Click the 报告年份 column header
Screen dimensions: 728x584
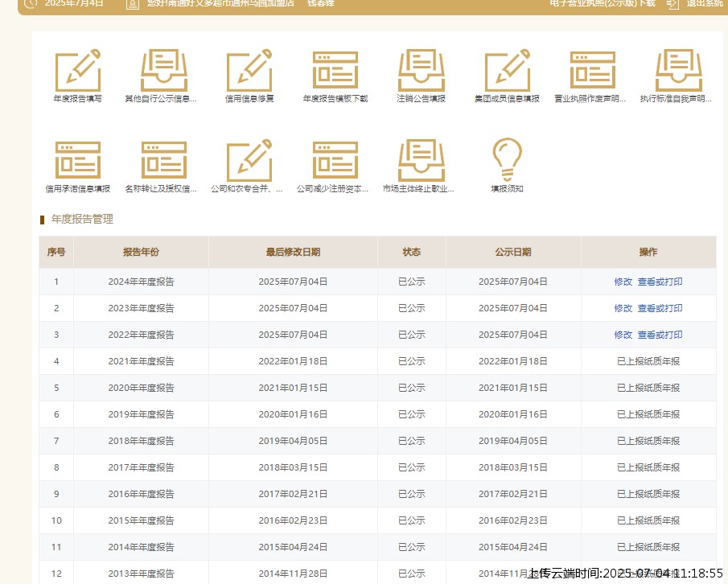pyautogui.click(x=141, y=252)
